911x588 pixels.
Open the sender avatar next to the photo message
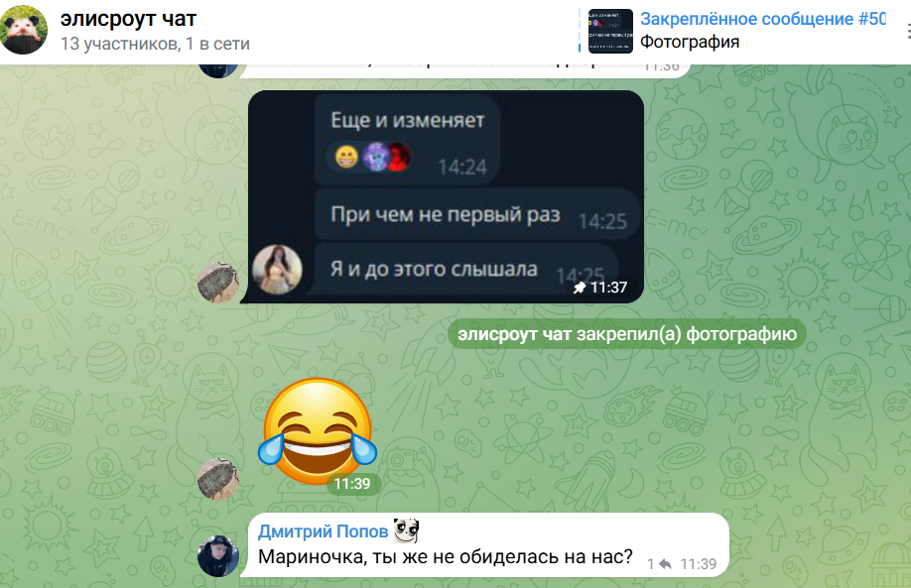coord(218,283)
